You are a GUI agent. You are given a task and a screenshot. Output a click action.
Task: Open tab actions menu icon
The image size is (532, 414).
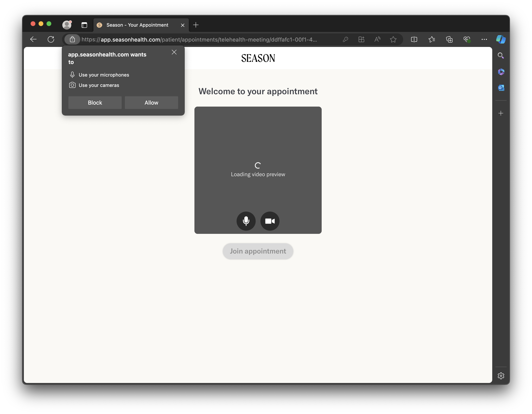click(x=84, y=25)
